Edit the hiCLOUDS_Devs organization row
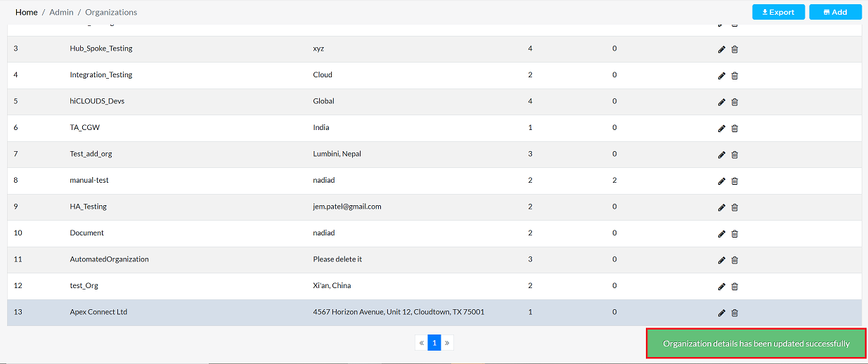This screenshot has width=868, height=364. tap(721, 102)
